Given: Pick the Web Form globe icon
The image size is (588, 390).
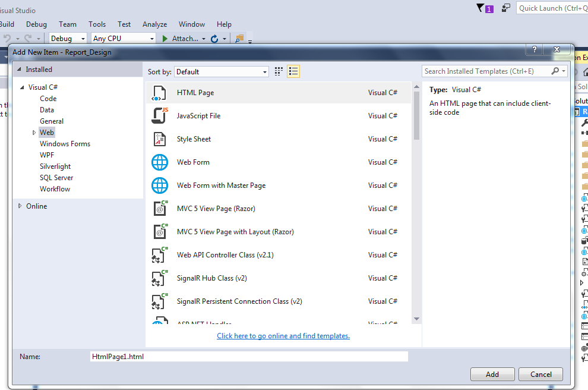Looking at the screenshot, I should click(160, 162).
